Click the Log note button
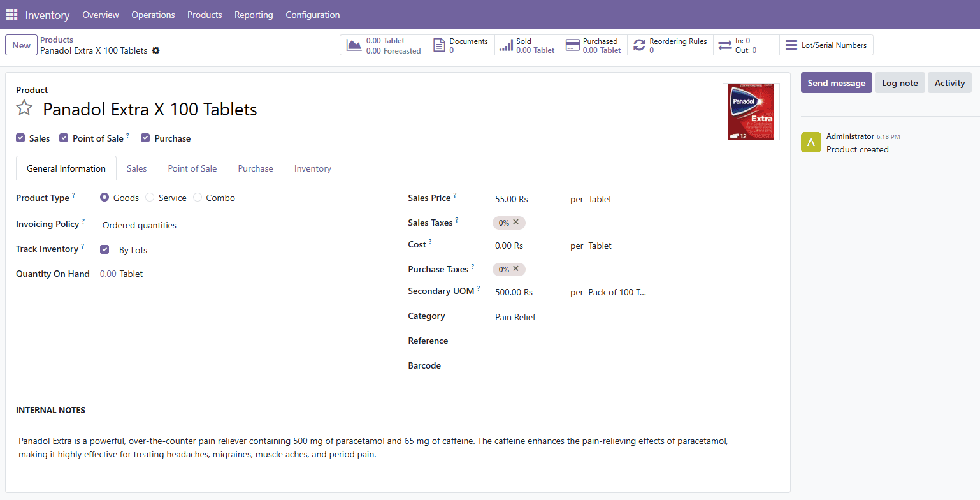Image resolution: width=980 pixels, height=500 pixels. point(900,83)
